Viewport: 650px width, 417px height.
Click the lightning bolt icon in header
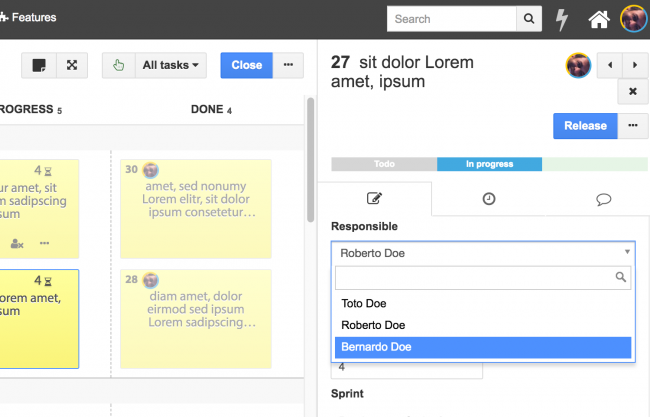[563, 19]
